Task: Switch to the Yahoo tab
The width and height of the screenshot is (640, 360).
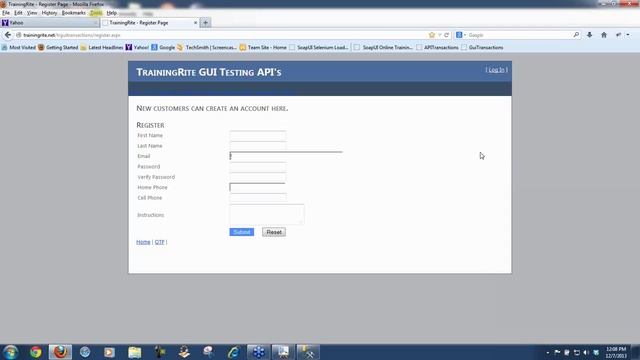Action: pyautogui.click(x=49, y=23)
